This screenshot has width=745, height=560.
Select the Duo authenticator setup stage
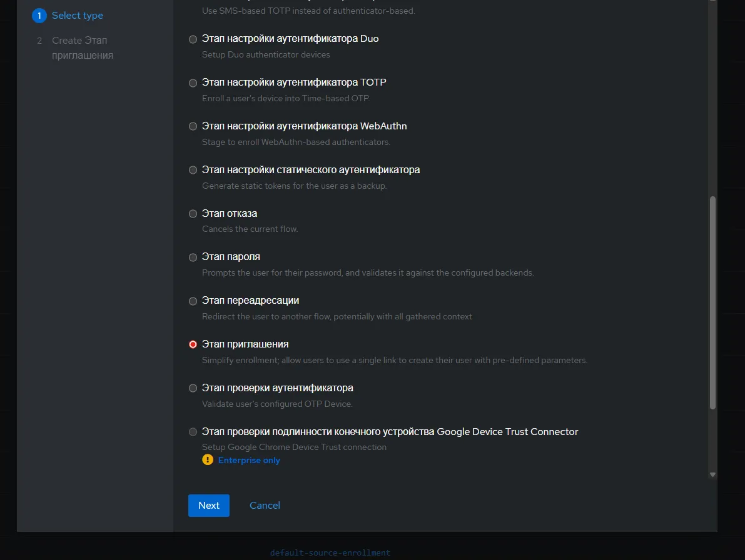pyautogui.click(x=193, y=39)
